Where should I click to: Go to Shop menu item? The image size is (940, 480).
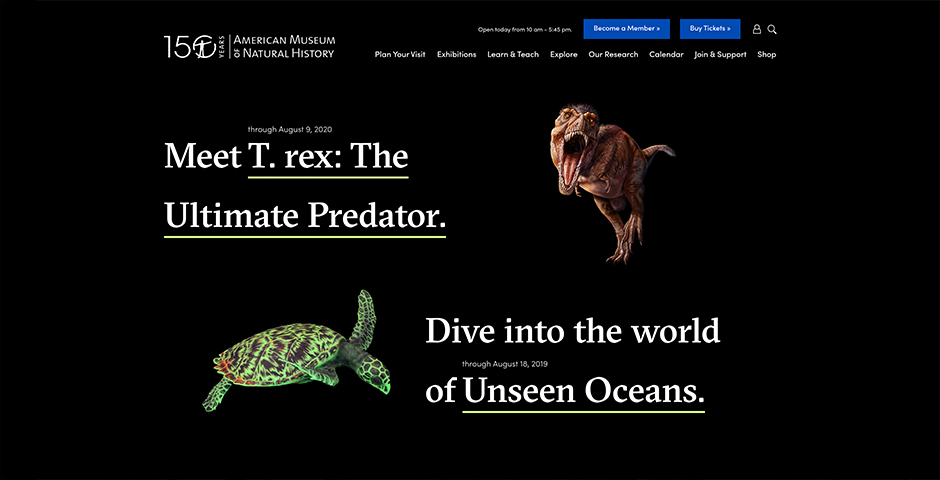click(x=767, y=55)
